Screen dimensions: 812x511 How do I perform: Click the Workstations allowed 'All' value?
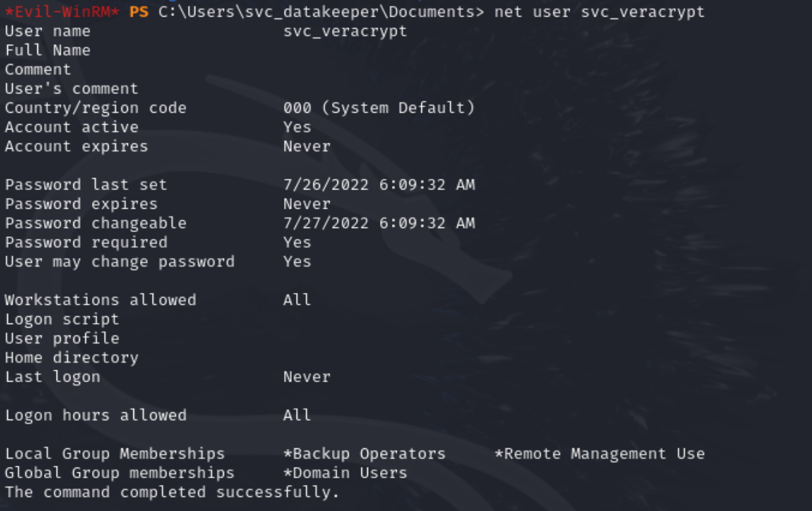(297, 300)
